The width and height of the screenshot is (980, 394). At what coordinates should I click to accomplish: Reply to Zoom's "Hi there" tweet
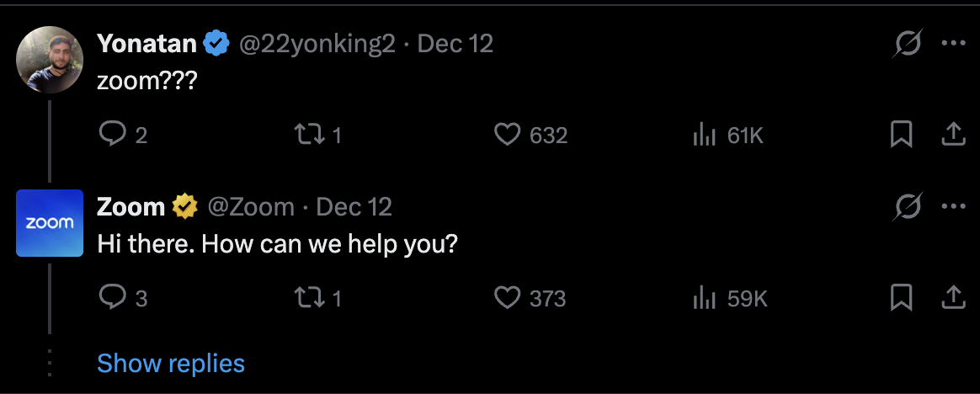(112, 298)
